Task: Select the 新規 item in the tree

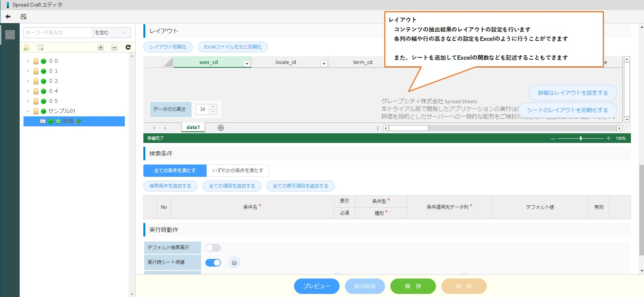Action: [x=68, y=121]
